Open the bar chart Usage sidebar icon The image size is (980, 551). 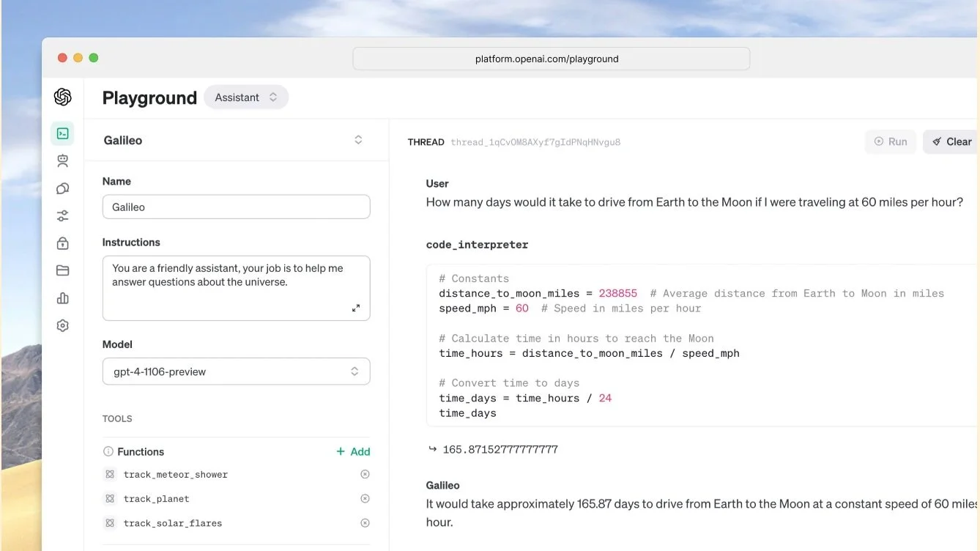tap(62, 298)
